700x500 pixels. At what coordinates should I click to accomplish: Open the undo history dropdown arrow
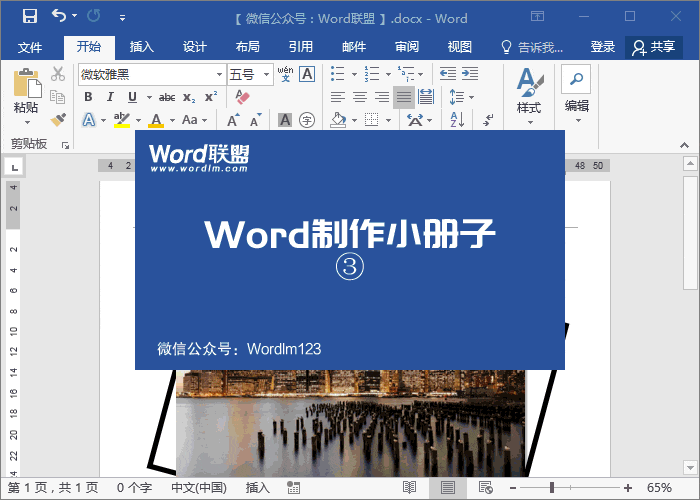click(75, 16)
